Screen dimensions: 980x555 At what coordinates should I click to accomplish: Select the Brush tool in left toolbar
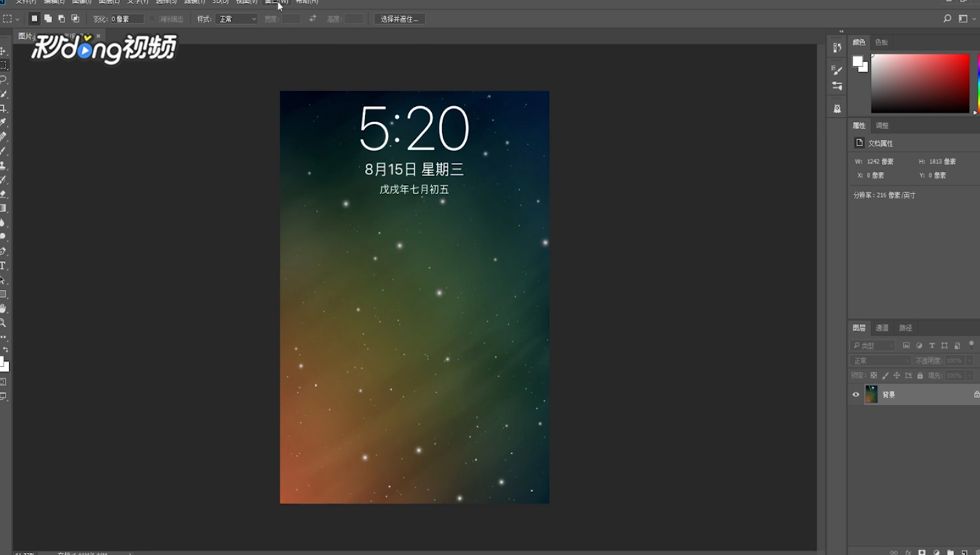pyautogui.click(x=3, y=151)
